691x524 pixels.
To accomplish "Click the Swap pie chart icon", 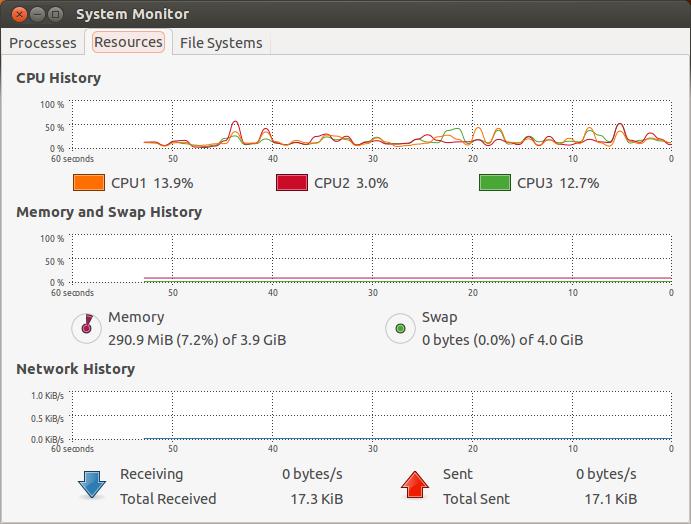I will (x=401, y=327).
